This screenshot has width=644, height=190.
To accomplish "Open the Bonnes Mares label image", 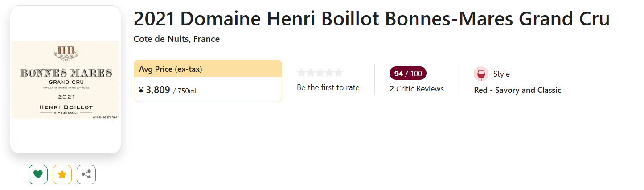I will point(66,79).
